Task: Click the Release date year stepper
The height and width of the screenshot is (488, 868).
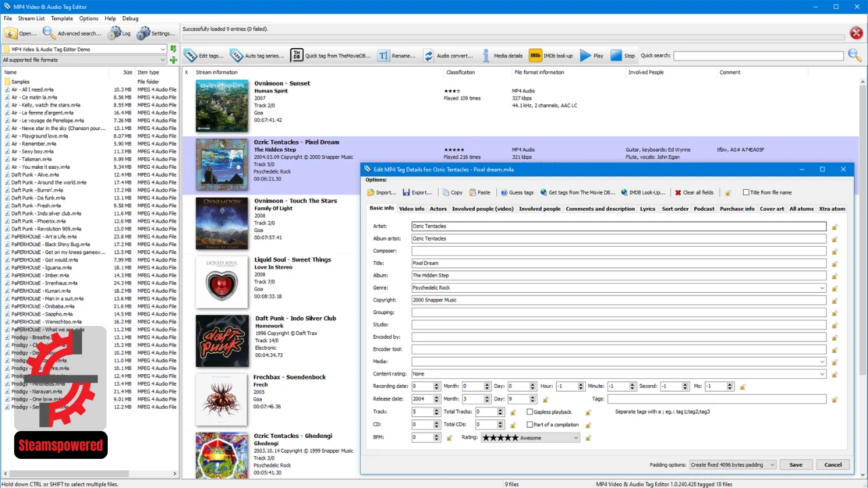Action: [436, 399]
